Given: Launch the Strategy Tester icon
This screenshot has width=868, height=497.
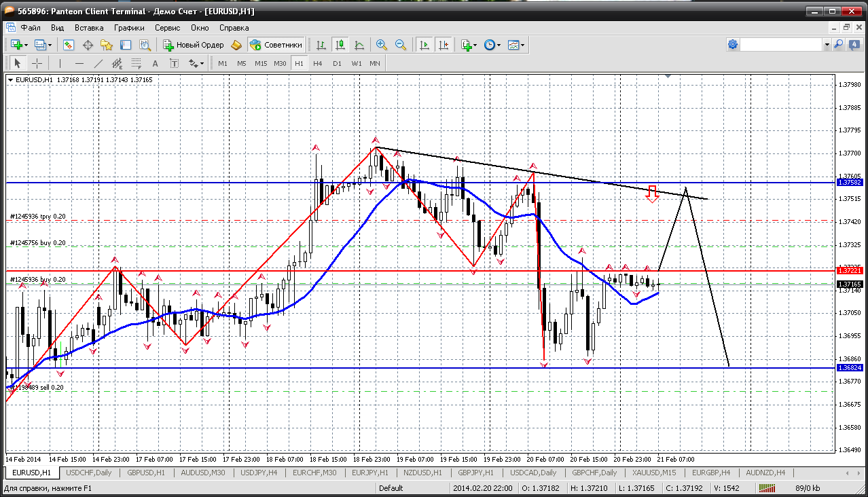Looking at the screenshot, I should (x=145, y=45).
